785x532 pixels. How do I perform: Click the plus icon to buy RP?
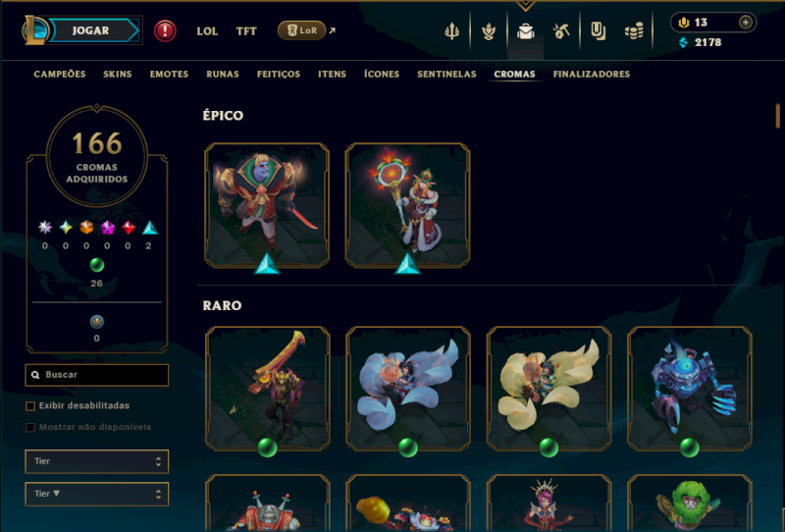(x=746, y=22)
